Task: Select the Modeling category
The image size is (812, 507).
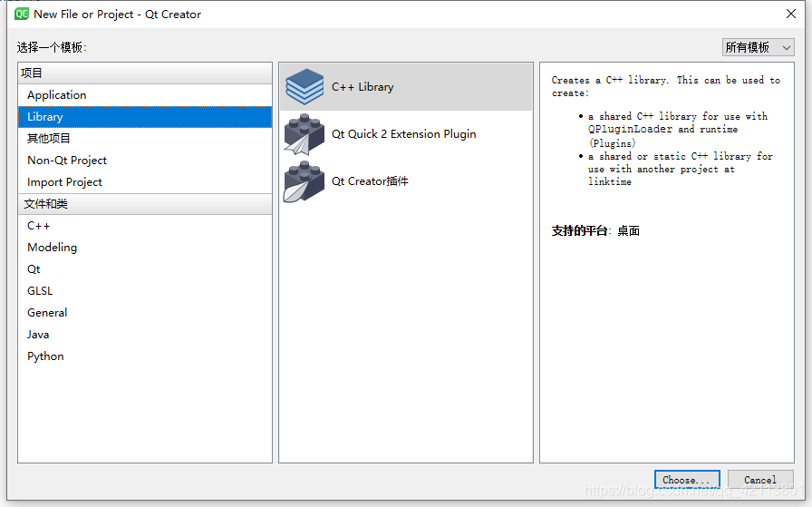Action: coord(145,248)
